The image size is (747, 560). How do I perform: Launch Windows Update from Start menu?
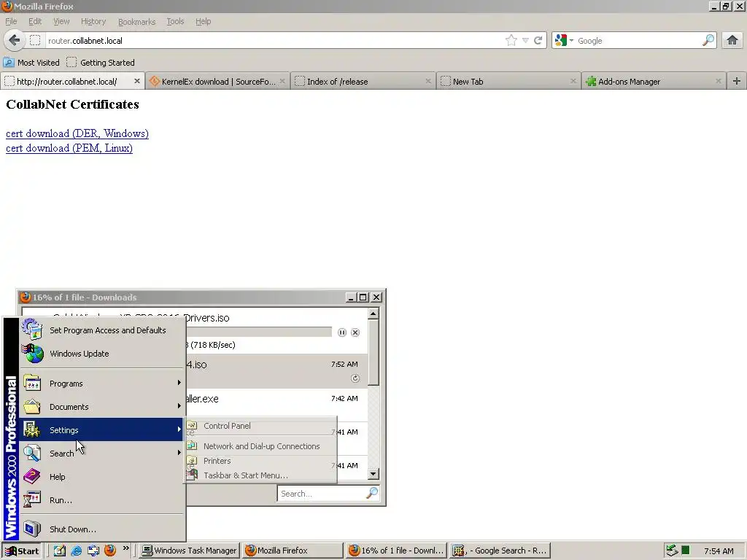pos(102,354)
